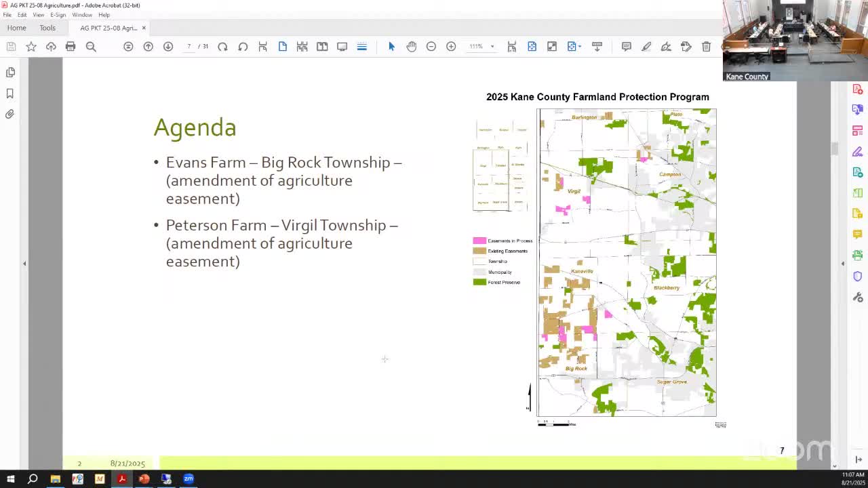868x488 pixels.
Task: Zoom out using the minus button
Action: (x=431, y=46)
